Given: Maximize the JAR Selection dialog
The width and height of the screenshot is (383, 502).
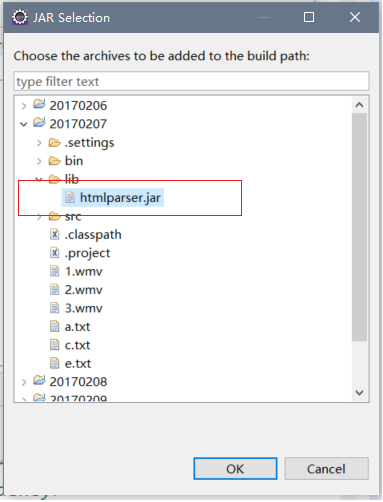Looking at the screenshot, I should 309,17.
